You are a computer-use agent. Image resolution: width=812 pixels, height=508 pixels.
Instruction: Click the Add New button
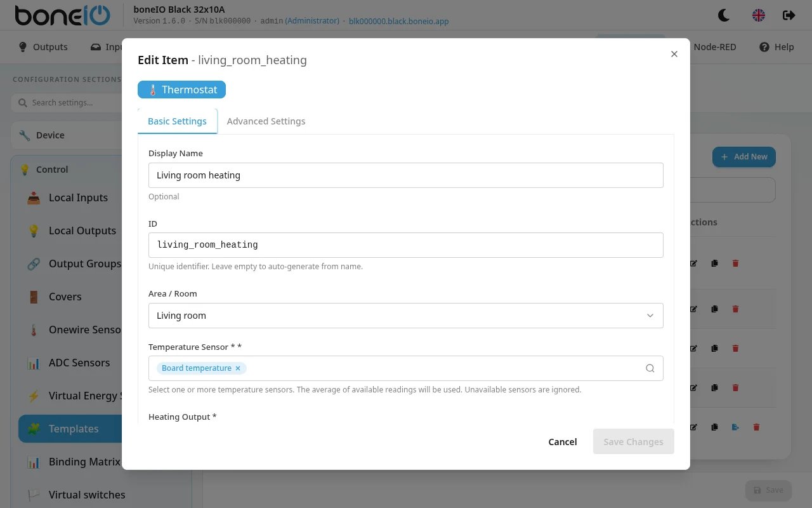[744, 157]
